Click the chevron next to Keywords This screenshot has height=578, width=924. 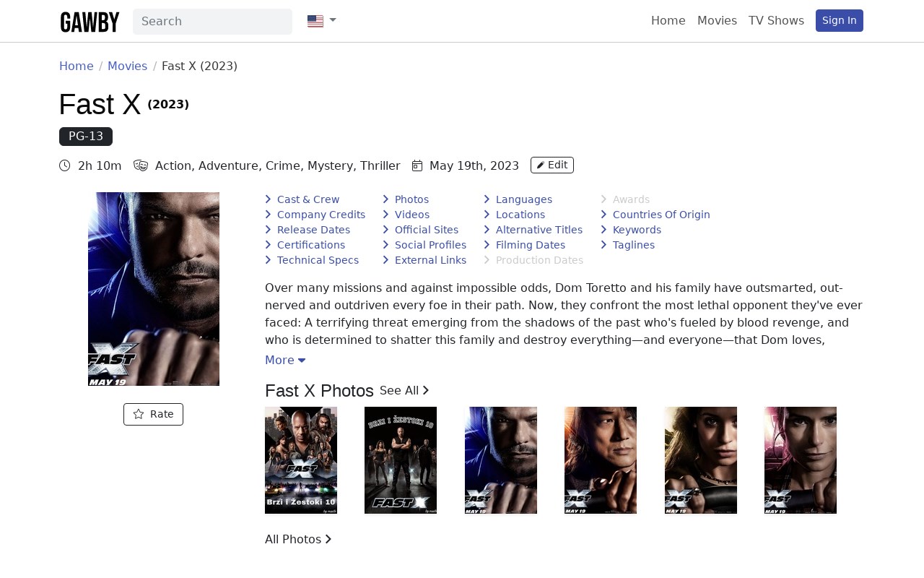603,230
